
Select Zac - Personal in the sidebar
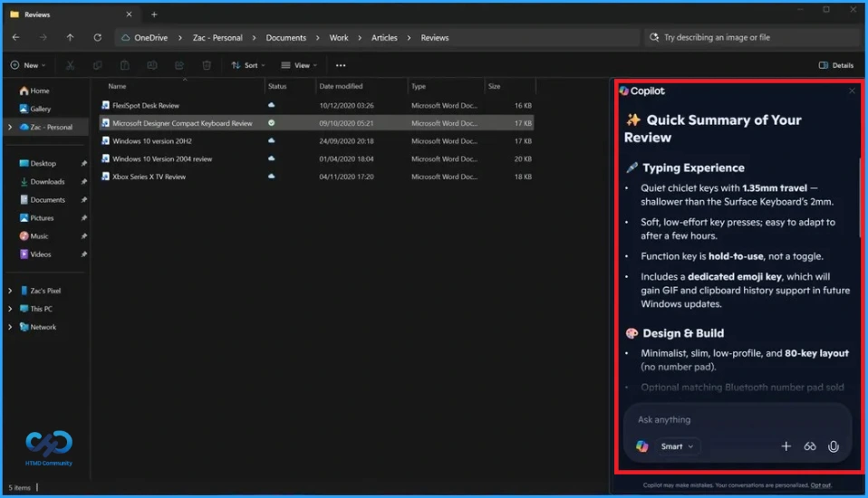point(51,128)
